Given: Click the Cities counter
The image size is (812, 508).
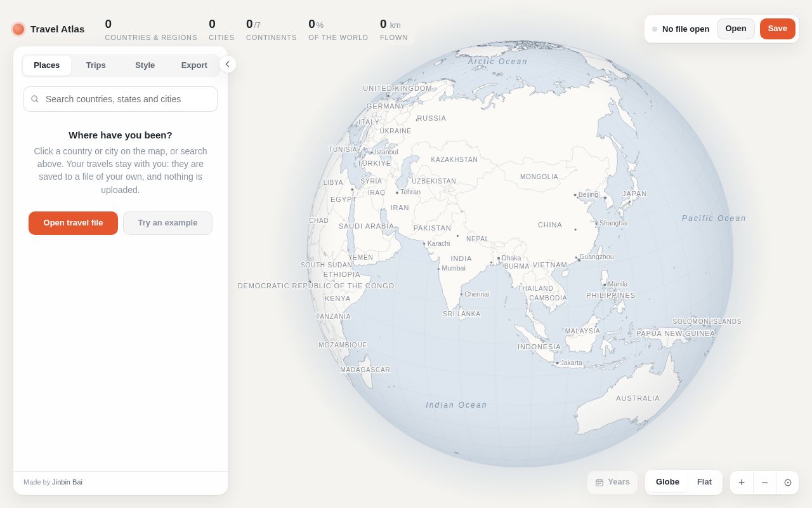Looking at the screenshot, I should (x=221, y=30).
